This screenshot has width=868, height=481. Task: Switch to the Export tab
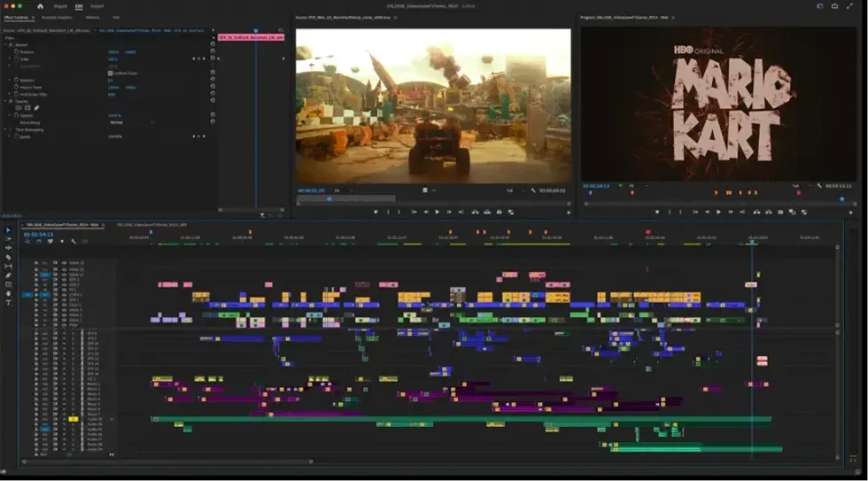click(97, 6)
